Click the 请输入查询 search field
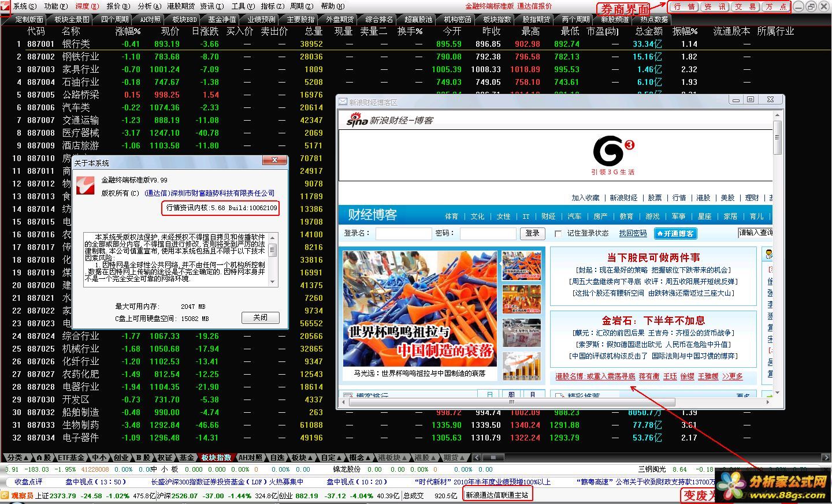The image size is (832, 504). point(755,233)
